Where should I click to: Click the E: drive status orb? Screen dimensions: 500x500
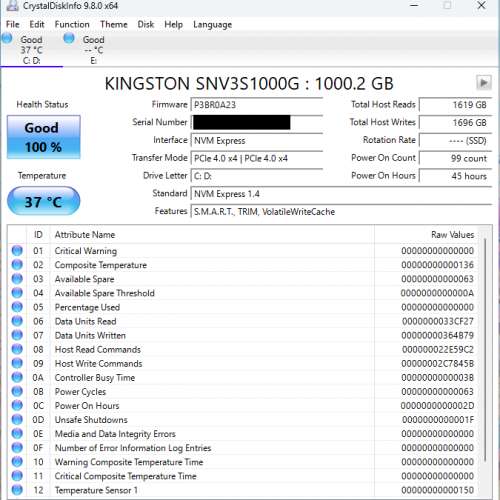pyautogui.click(x=69, y=38)
